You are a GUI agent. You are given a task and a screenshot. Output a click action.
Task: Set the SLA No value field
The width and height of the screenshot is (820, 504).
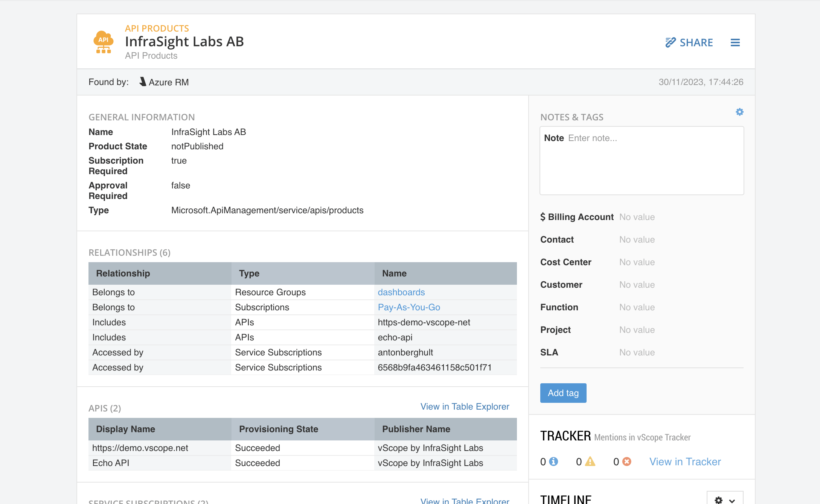637,352
